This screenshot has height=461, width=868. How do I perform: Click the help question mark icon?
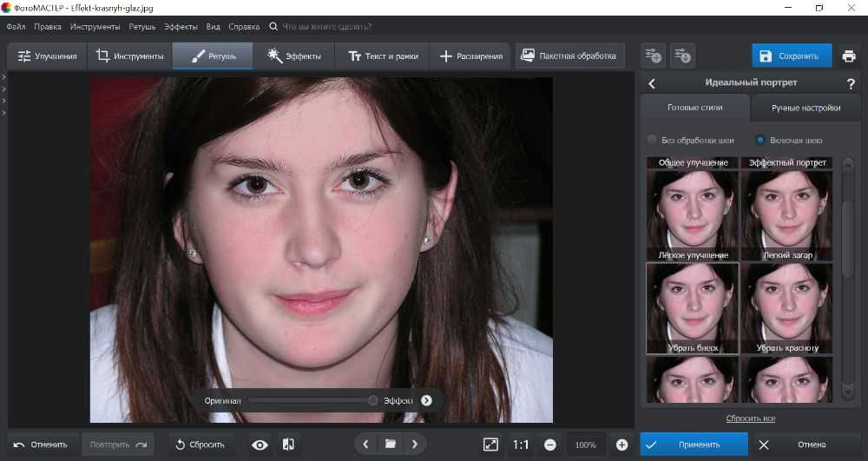851,83
